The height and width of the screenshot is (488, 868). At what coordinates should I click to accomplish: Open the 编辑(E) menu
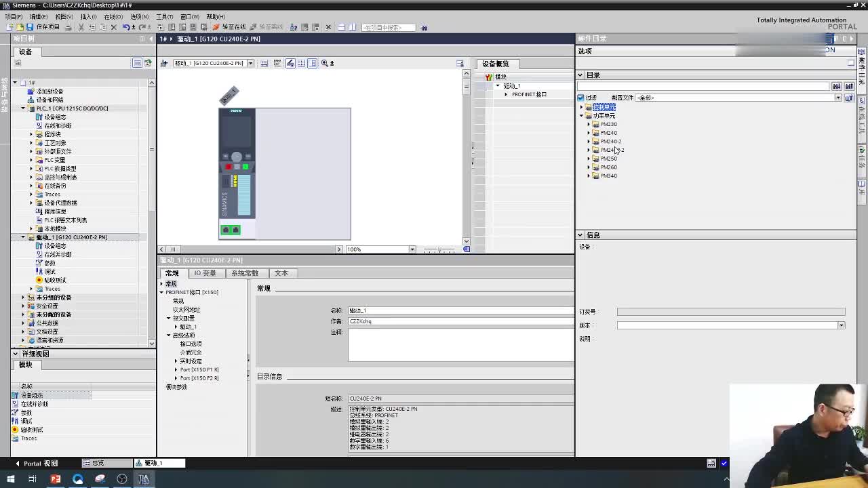[x=39, y=16]
